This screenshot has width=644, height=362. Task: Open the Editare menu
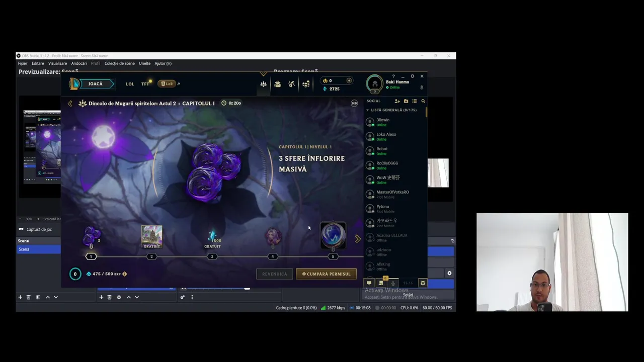pyautogui.click(x=38, y=63)
